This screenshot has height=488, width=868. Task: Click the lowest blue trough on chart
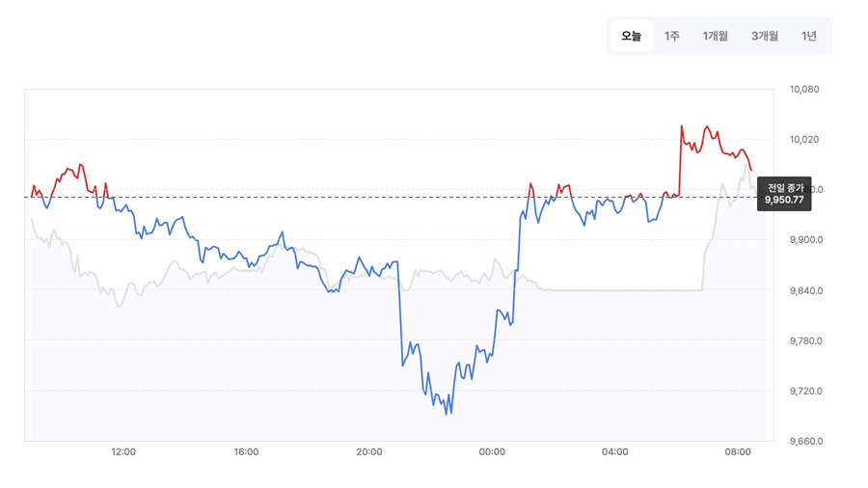447,414
